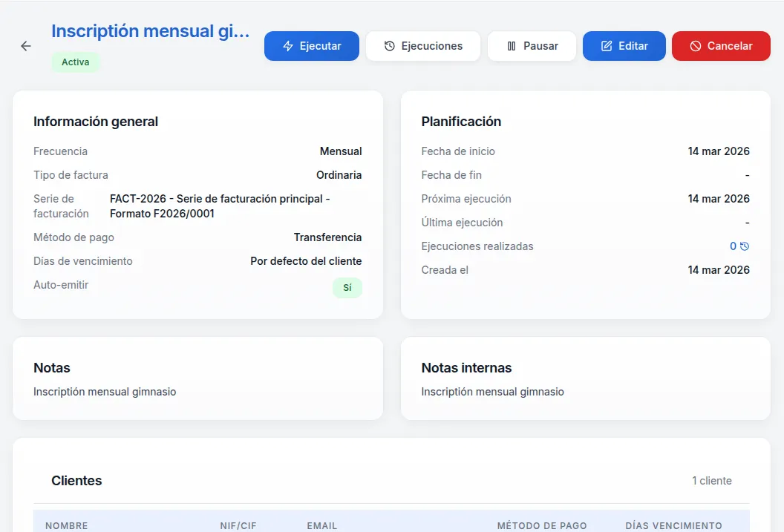Click the history icon beside Ejecuciones realizadas

[x=745, y=246]
